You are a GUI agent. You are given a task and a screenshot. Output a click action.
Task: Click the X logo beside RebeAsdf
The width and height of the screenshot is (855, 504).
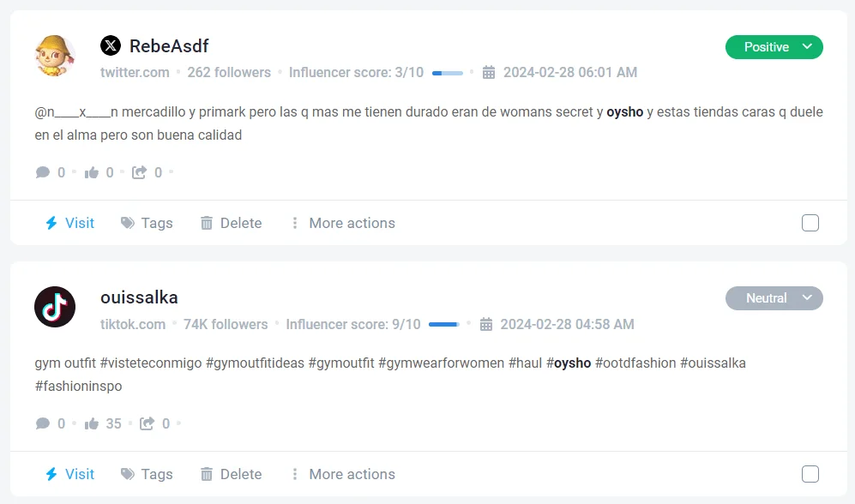point(111,45)
